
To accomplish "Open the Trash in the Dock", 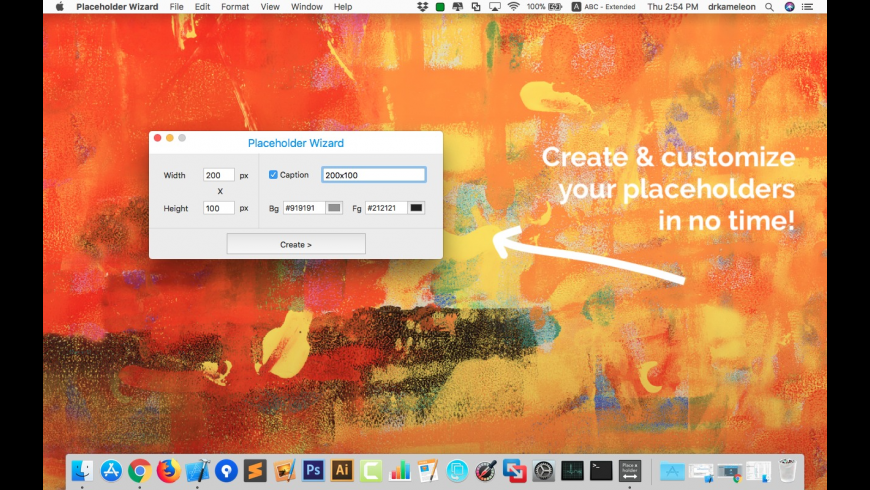I will pyautogui.click(x=787, y=471).
